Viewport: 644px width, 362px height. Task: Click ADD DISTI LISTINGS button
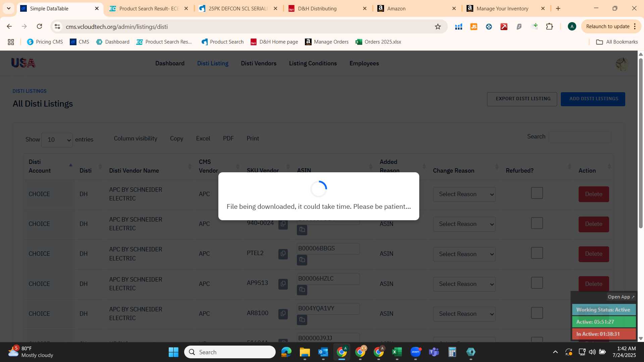[x=593, y=99]
